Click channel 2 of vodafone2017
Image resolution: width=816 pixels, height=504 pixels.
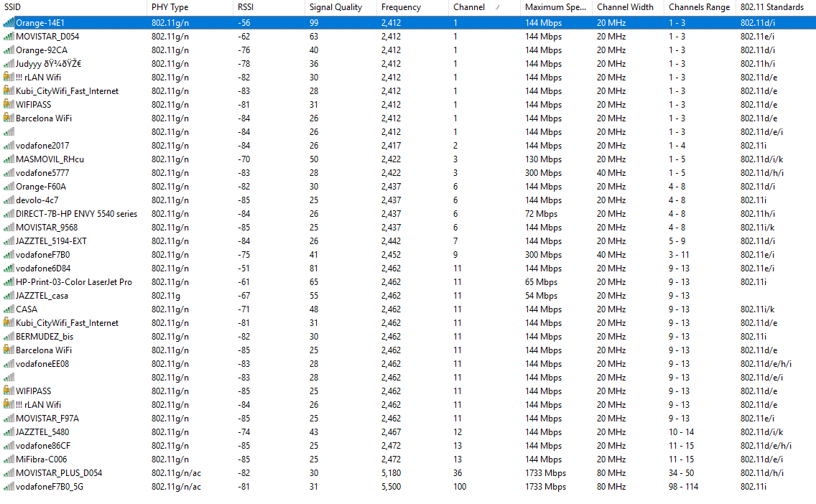tap(455, 146)
